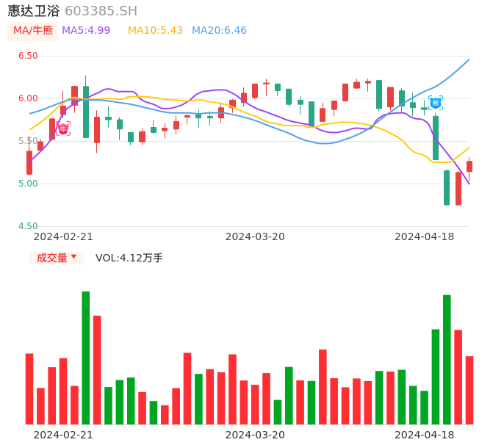Click the 6.00 price axis label
The width and height of the screenshot is (504, 445).
(x=28, y=98)
